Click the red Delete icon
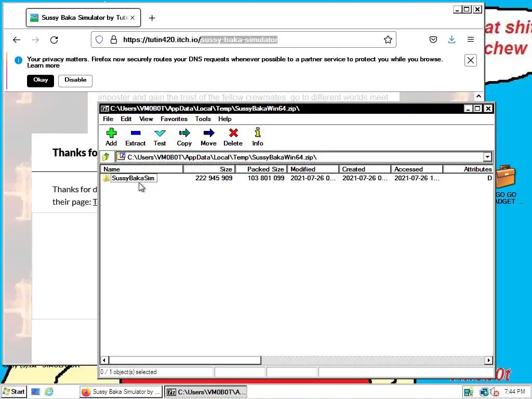The width and height of the screenshot is (532, 399). (x=233, y=132)
